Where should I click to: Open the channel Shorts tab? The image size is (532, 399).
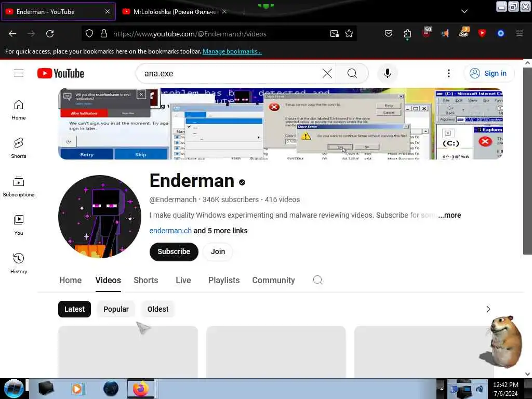click(146, 280)
